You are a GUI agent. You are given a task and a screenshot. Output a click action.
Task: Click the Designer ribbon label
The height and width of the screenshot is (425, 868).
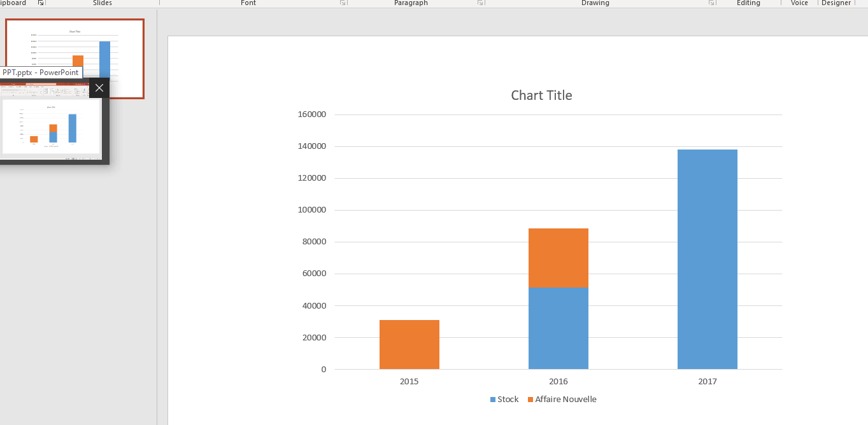(x=836, y=3)
